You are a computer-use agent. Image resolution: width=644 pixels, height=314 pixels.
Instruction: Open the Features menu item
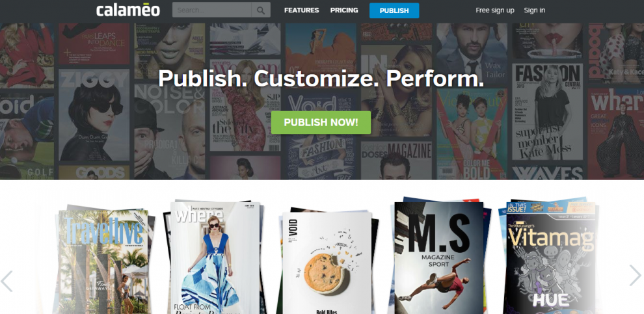pos(301,10)
